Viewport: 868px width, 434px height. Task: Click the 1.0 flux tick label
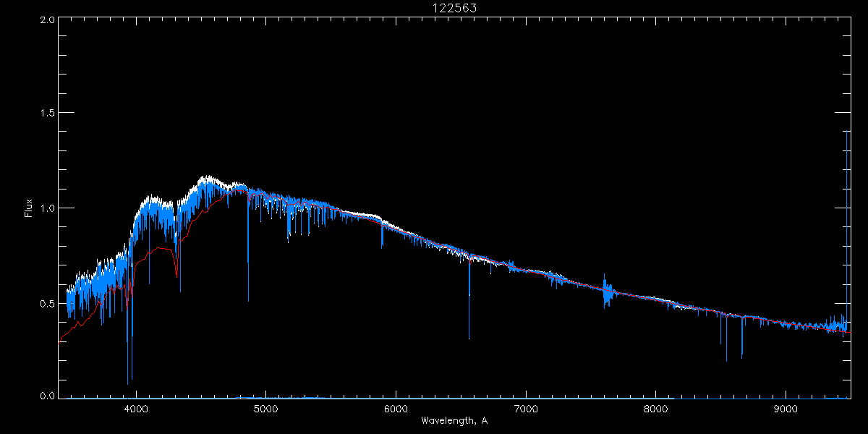coord(47,208)
